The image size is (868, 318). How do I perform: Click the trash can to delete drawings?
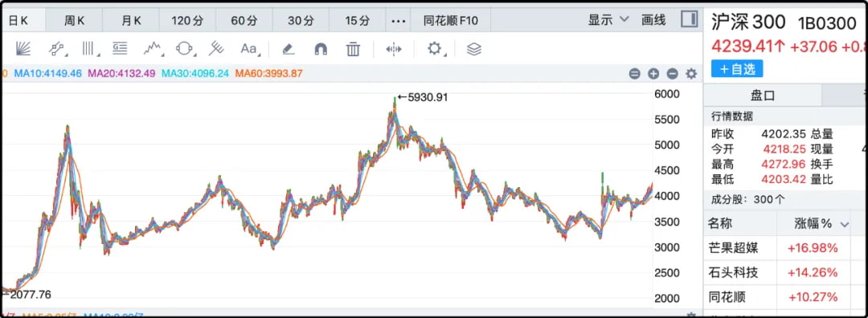(353, 49)
